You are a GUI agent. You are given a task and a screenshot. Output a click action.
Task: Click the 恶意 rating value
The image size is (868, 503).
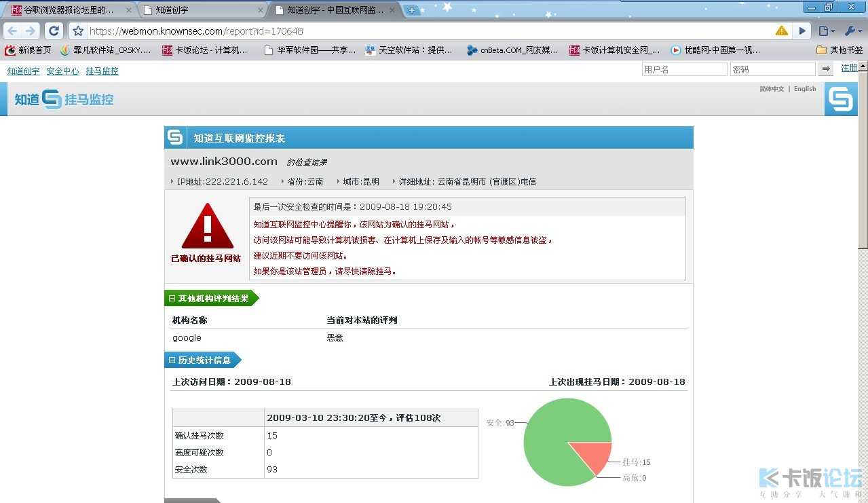(335, 337)
